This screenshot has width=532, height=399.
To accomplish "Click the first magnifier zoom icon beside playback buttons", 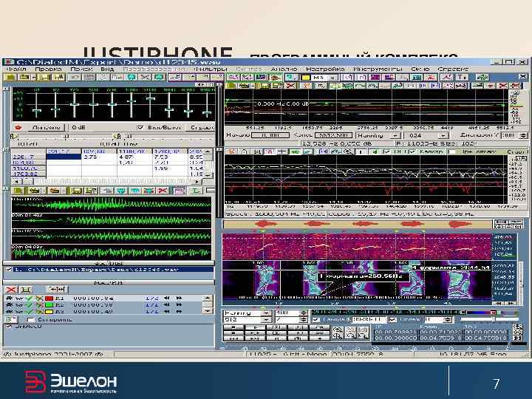I will click(337, 330).
